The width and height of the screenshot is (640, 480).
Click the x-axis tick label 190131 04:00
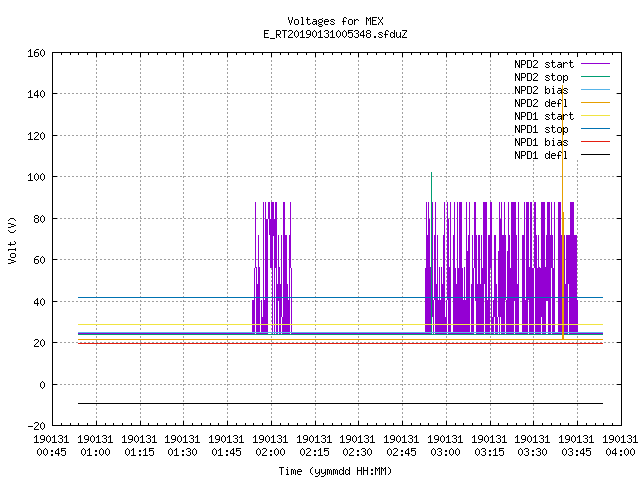pyautogui.click(x=620, y=446)
